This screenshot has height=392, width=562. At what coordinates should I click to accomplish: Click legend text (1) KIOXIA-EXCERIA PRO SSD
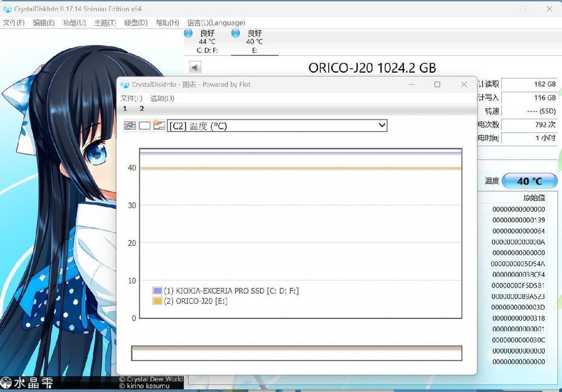(x=231, y=291)
